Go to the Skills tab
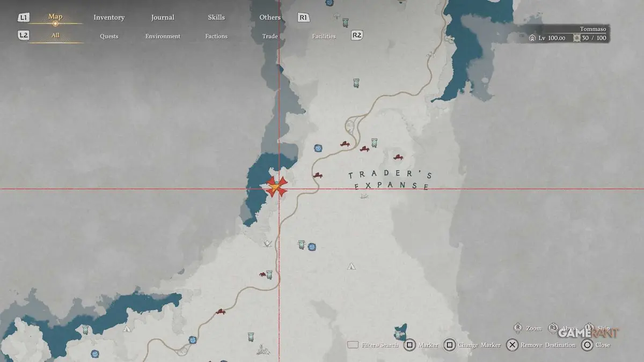 216,17
